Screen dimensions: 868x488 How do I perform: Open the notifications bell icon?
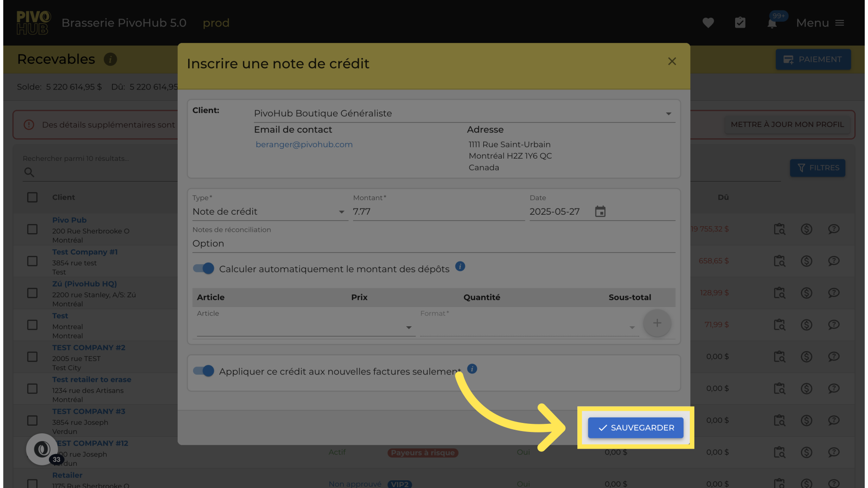pyautogui.click(x=772, y=23)
